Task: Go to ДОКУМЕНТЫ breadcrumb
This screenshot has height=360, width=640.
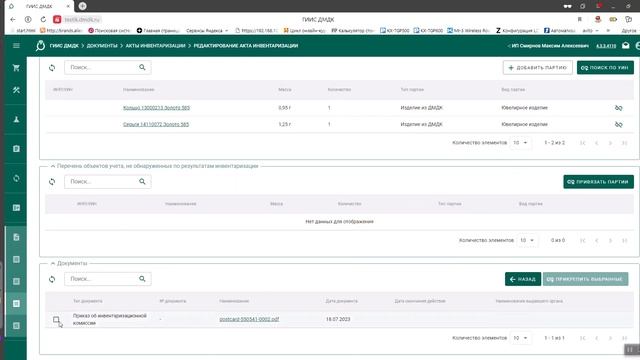Action: 102,46
